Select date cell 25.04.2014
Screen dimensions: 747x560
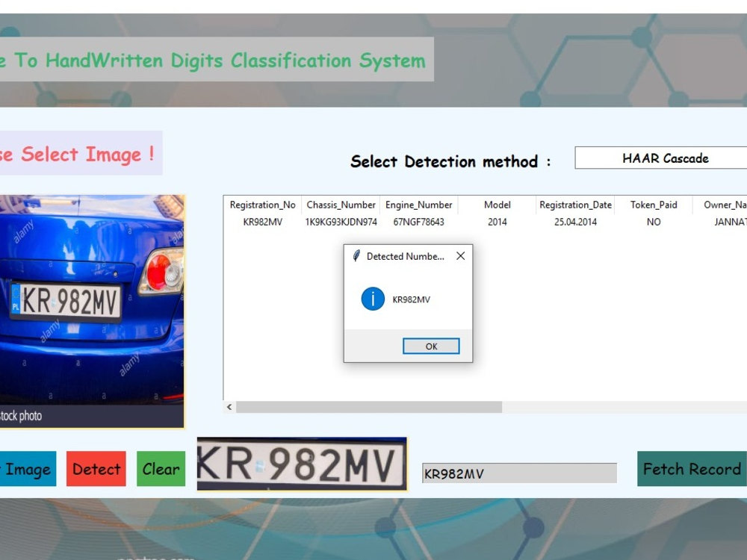(575, 222)
